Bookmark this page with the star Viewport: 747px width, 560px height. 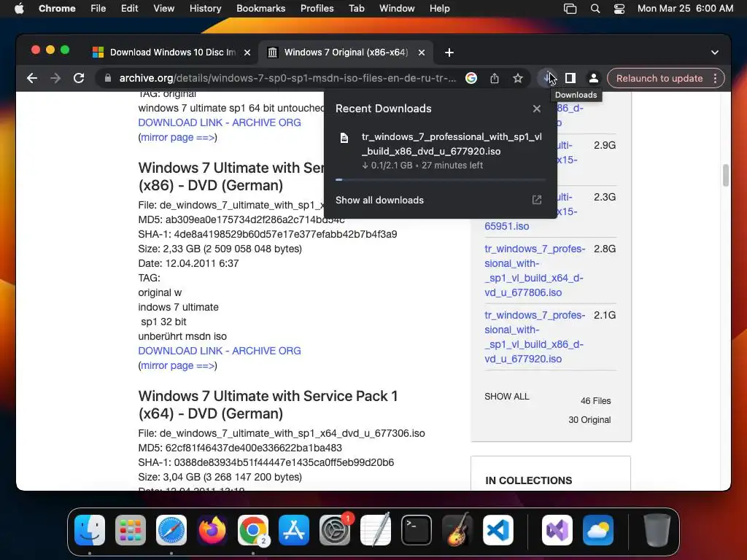click(x=518, y=78)
